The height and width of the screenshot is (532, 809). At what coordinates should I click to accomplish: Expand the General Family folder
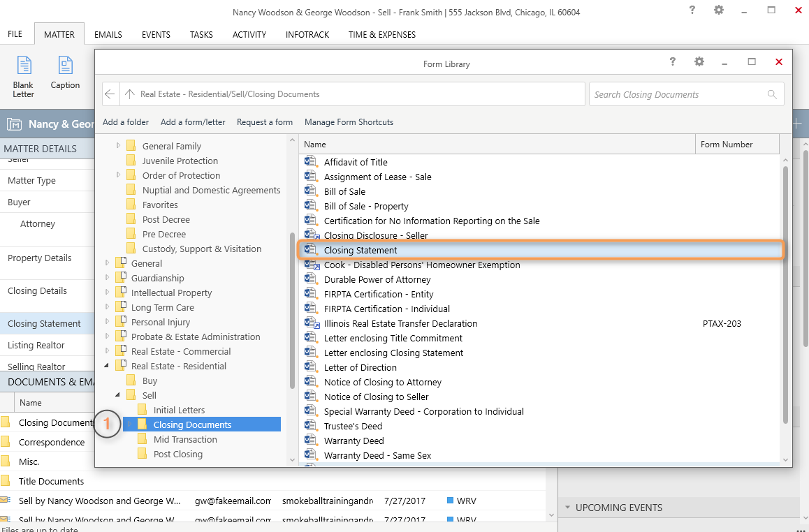pyautogui.click(x=119, y=146)
